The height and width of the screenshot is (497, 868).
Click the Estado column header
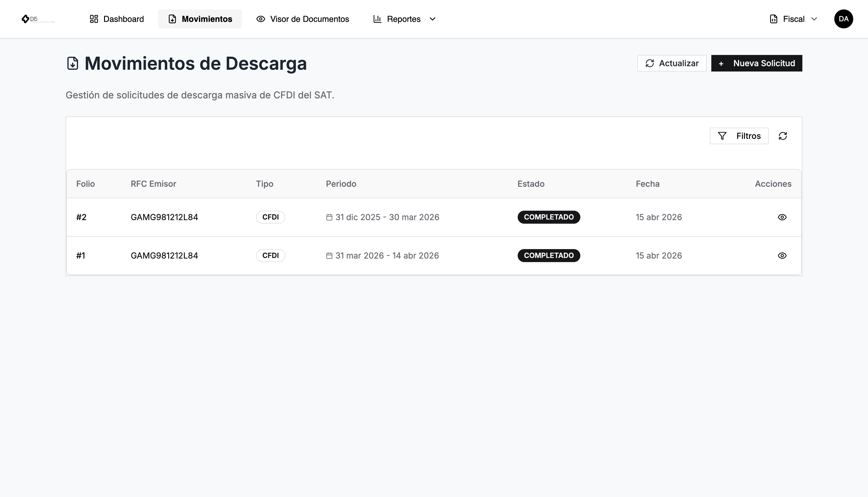(531, 184)
